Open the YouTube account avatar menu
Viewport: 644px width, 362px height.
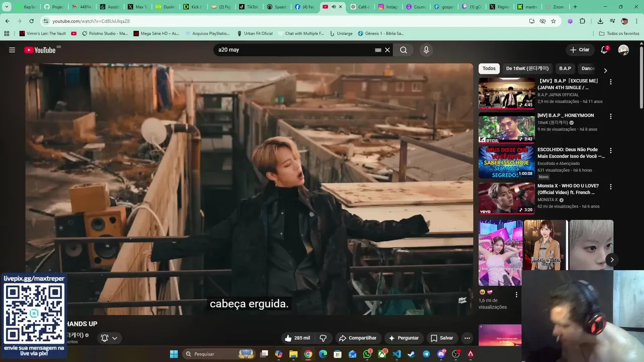(x=623, y=50)
